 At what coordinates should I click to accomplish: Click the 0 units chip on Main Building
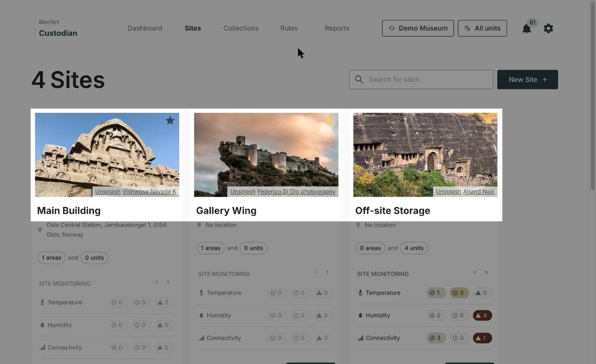point(95,258)
